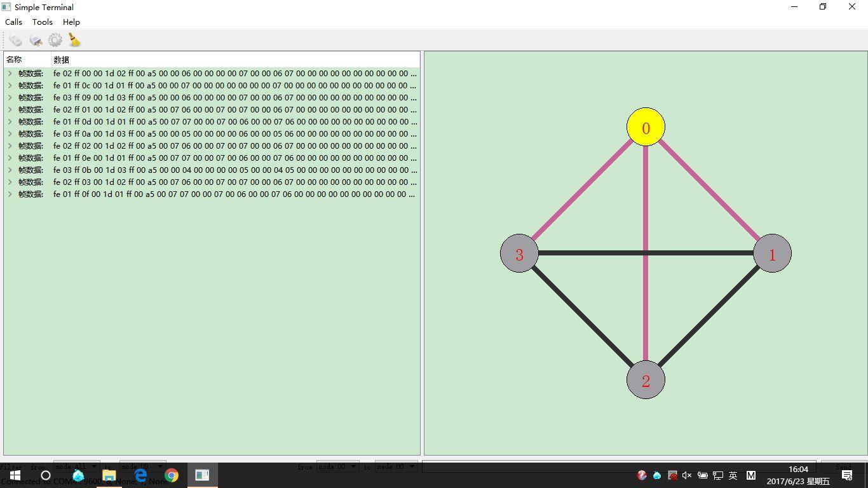Screen dimensions: 868x488
Task: Clear the log with the broom icon
Action: [75, 41]
